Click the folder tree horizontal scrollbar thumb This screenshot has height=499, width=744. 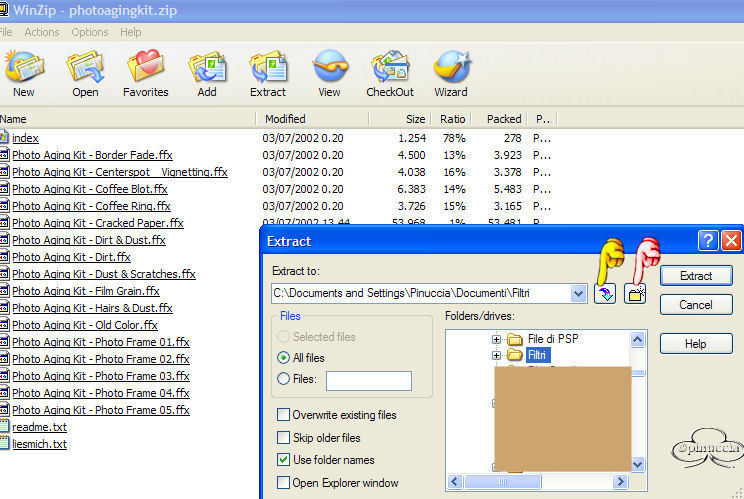pos(502,482)
